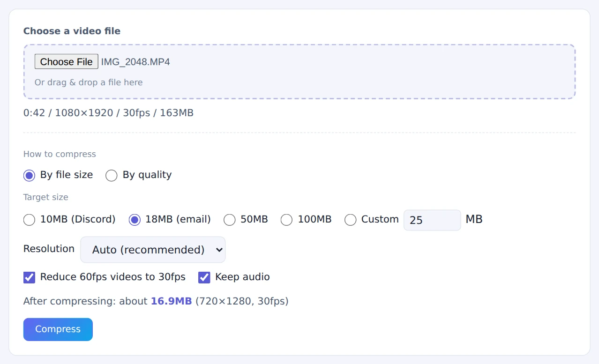599x364 pixels.
Task: Select the Custom target size radio
Action: coord(351,220)
